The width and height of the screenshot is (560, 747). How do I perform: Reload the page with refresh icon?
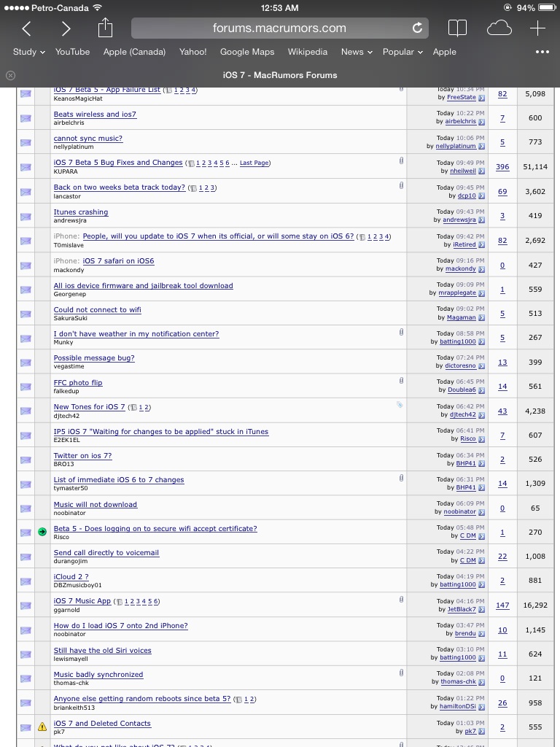(417, 28)
